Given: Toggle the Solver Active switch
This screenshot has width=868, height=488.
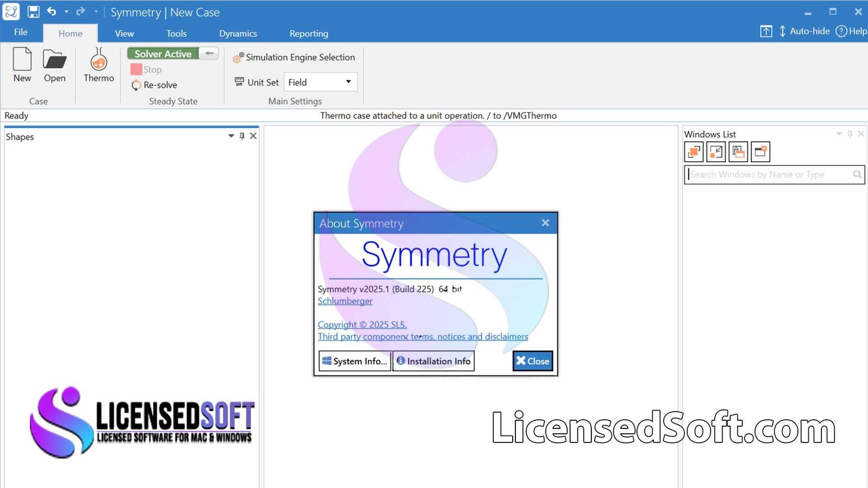Looking at the screenshot, I should (x=173, y=54).
